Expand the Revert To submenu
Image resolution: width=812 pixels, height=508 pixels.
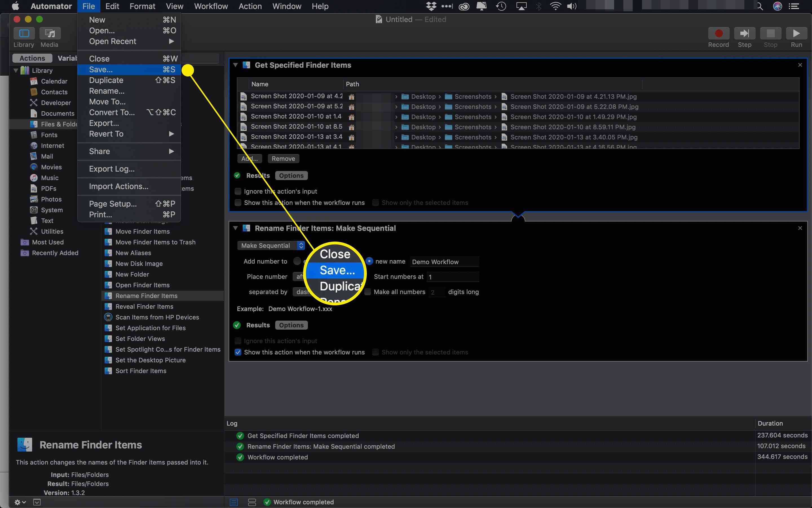[x=129, y=134]
